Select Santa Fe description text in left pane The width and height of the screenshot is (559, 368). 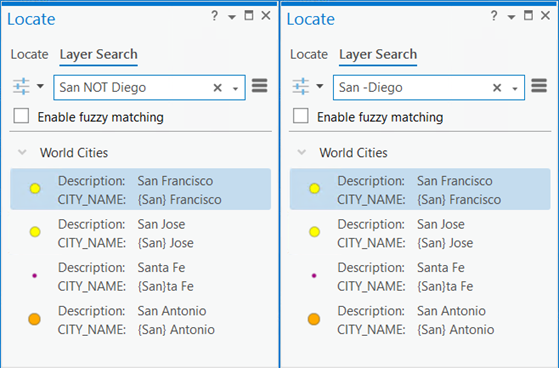click(x=161, y=268)
